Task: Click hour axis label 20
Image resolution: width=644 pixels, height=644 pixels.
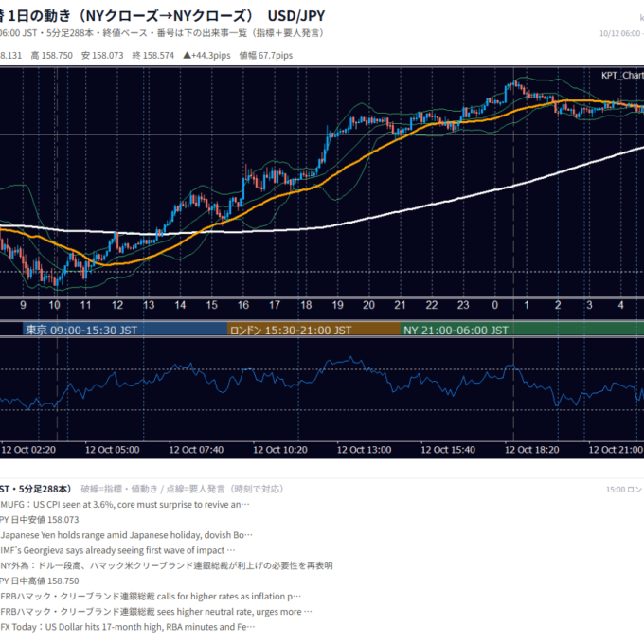Action: click(368, 305)
